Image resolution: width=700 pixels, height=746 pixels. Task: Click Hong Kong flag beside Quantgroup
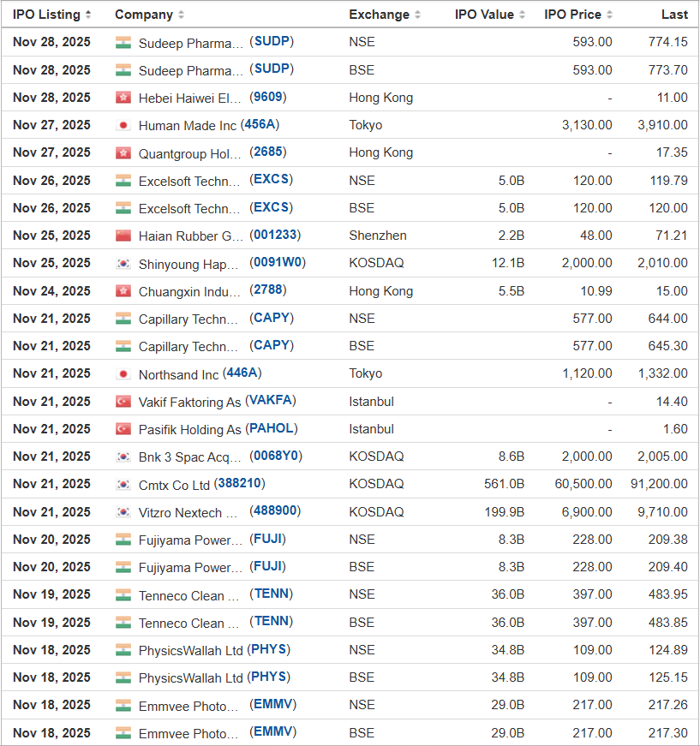coord(123,152)
